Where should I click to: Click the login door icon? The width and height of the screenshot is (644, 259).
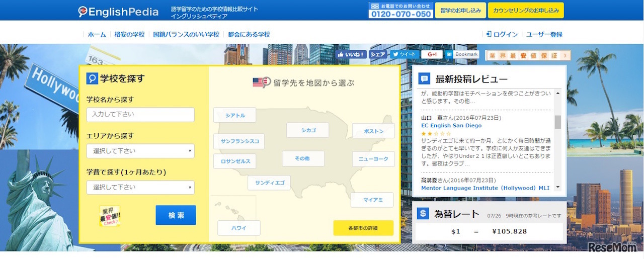(x=489, y=34)
